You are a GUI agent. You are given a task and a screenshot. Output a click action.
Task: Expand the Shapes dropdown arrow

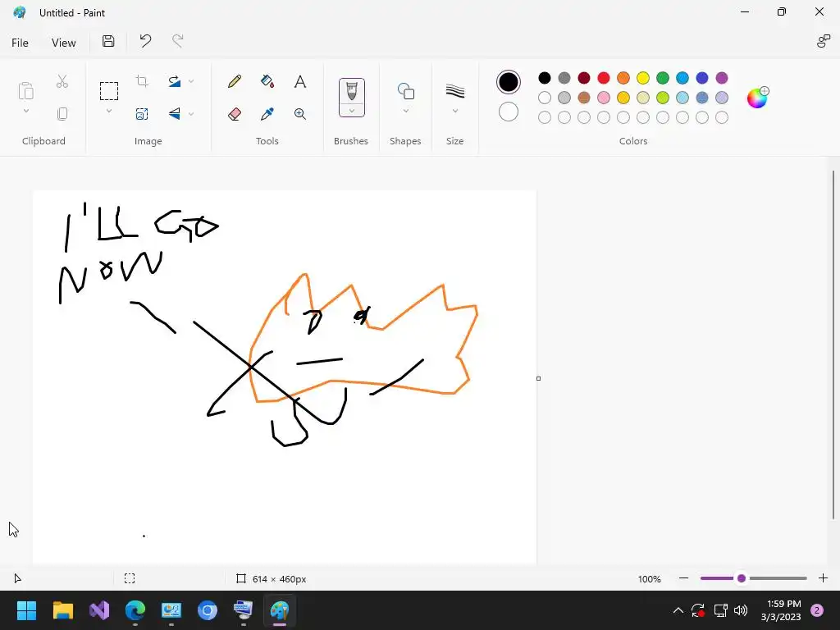coord(405,111)
